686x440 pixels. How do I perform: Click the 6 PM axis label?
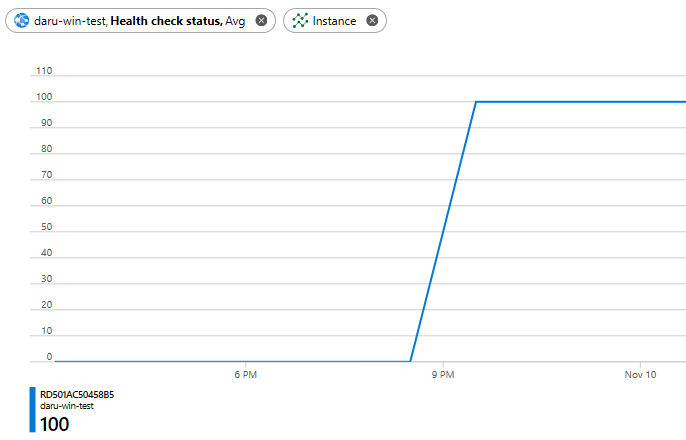pyautogui.click(x=245, y=375)
